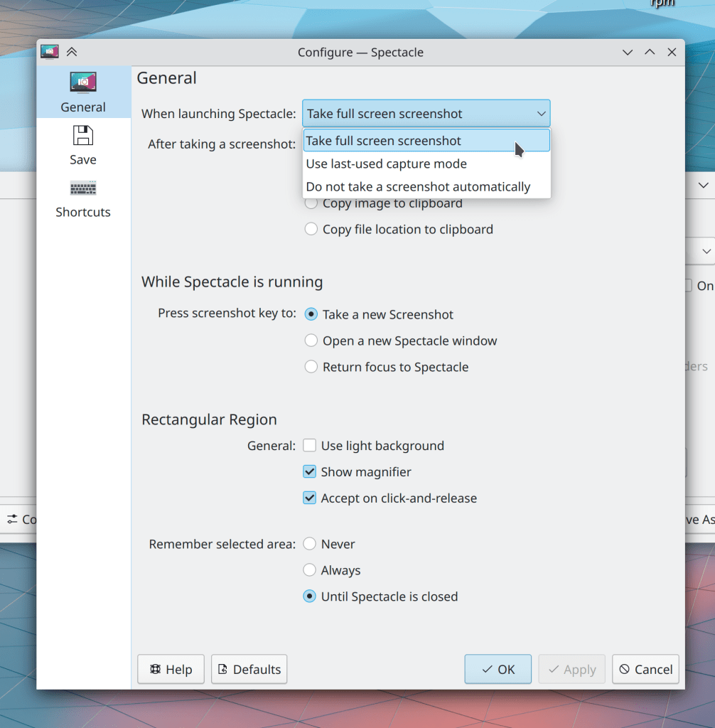This screenshot has width=715, height=728.
Task: Select Return focus to Spectacle option
Action: click(311, 367)
